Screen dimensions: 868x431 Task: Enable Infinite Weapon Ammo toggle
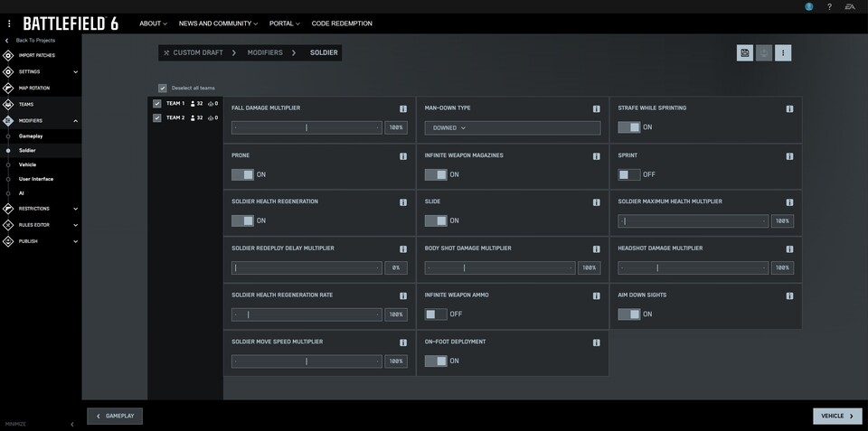coord(436,314)
